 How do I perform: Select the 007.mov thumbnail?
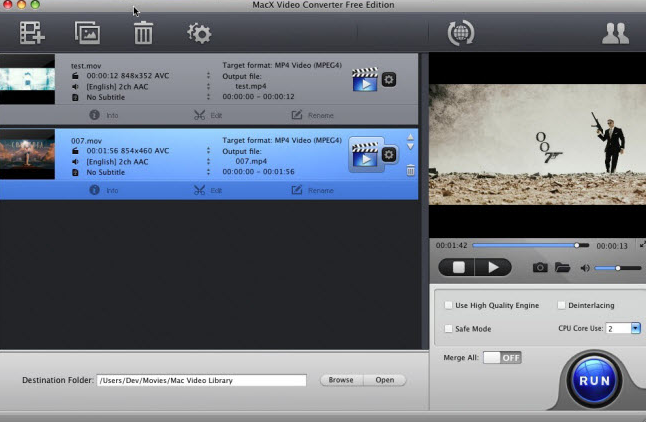(x=27, y=154)
